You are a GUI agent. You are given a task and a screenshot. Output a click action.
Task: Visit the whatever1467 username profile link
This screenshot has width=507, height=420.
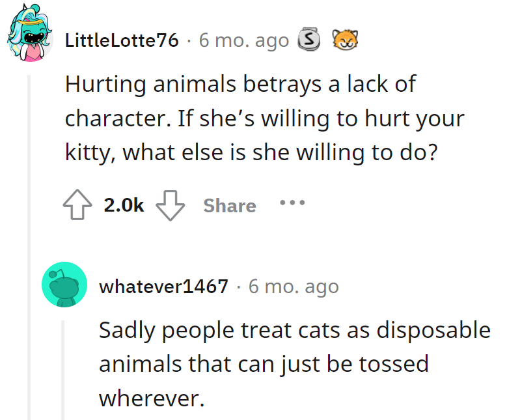(x=163, y=286)
